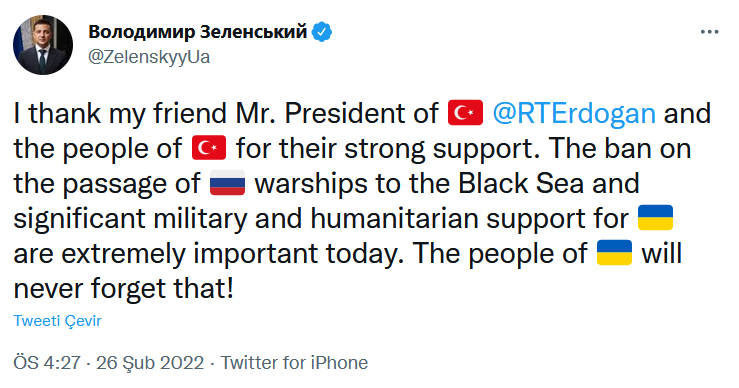This screenshot has width=739, height=388.
Task: Open the @ZelenskyyUa handle link
Action: pos(149,57)
